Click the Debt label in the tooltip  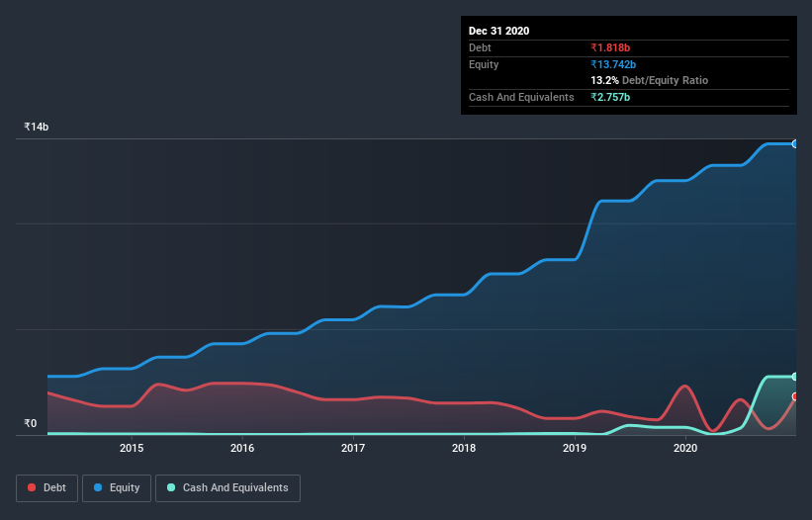click(480, 47)
